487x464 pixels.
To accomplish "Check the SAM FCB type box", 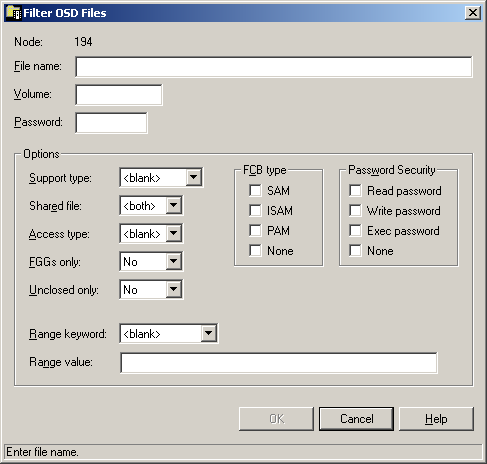I will point(255,191).
